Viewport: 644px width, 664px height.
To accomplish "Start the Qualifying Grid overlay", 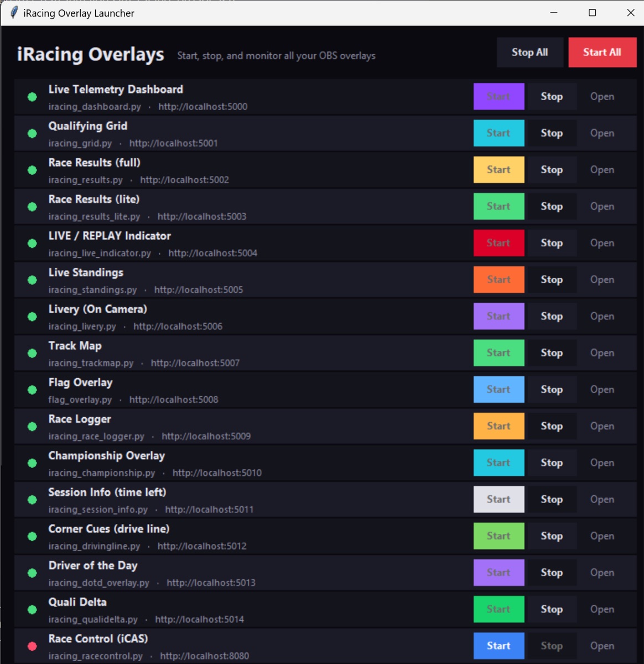I will (x=498, y=133).
